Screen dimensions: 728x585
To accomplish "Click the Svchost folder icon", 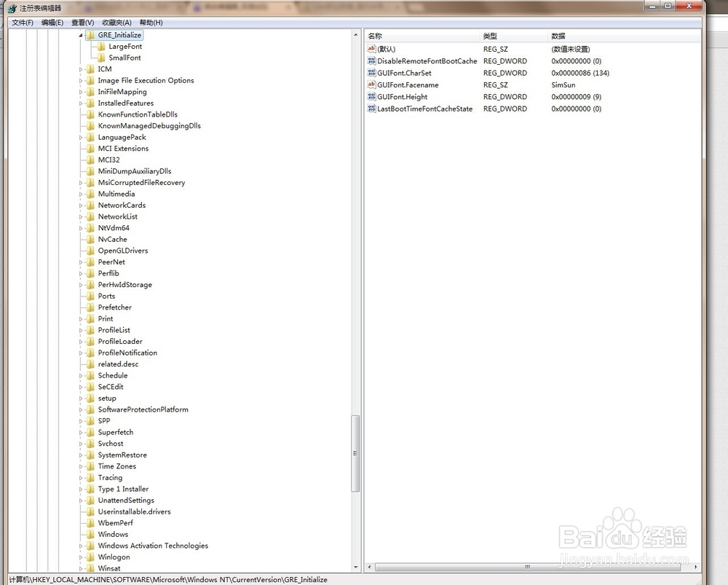I will [90, 443].
